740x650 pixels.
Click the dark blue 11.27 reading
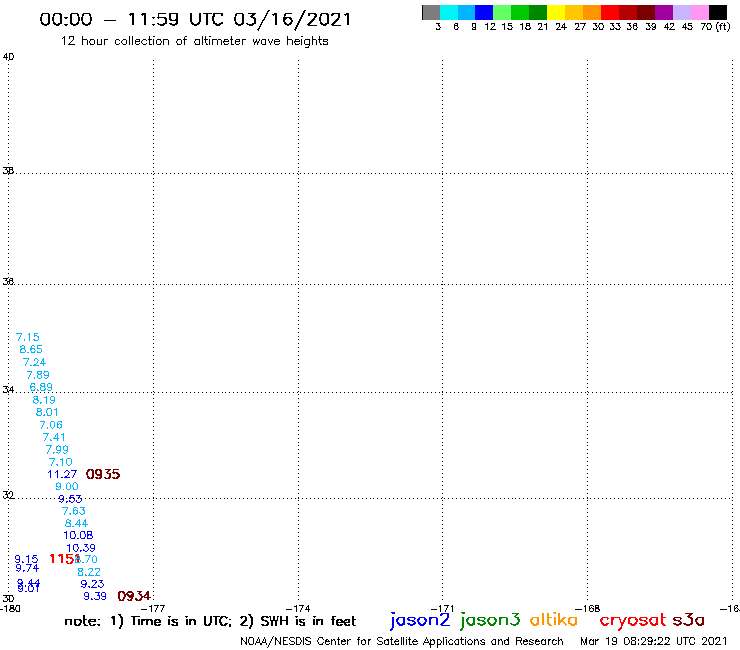(62, 474)
